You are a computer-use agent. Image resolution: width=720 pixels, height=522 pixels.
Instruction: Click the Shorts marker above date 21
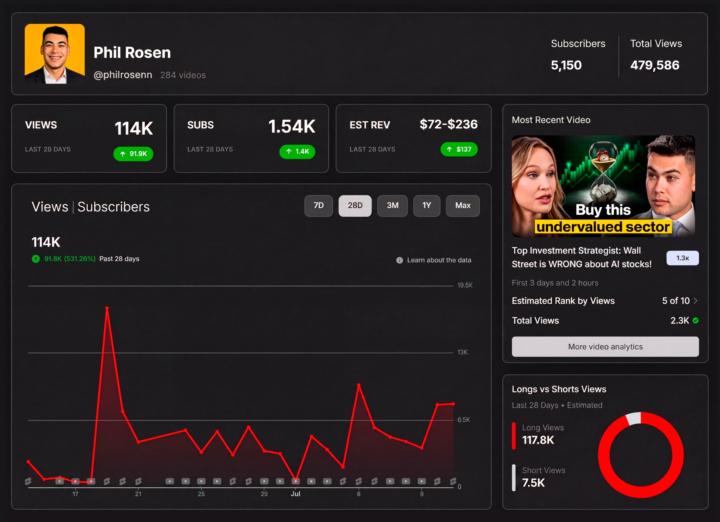pyautogui.click(x=138, y=481)
